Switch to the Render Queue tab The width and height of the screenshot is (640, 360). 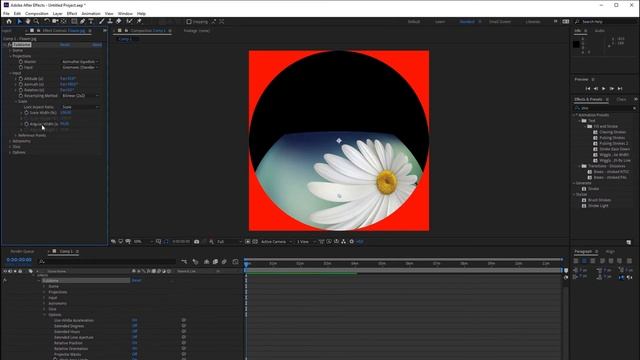click(x=22, y=251)
